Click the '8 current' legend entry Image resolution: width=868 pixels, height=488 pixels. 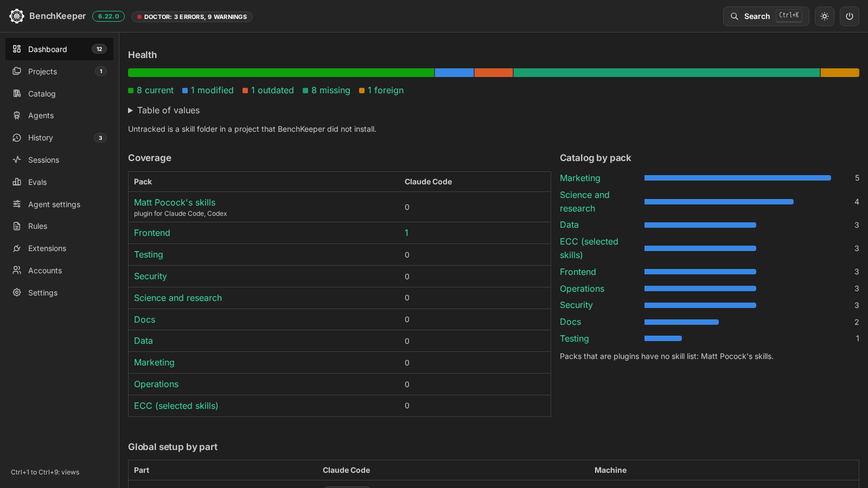pos(151,91)
